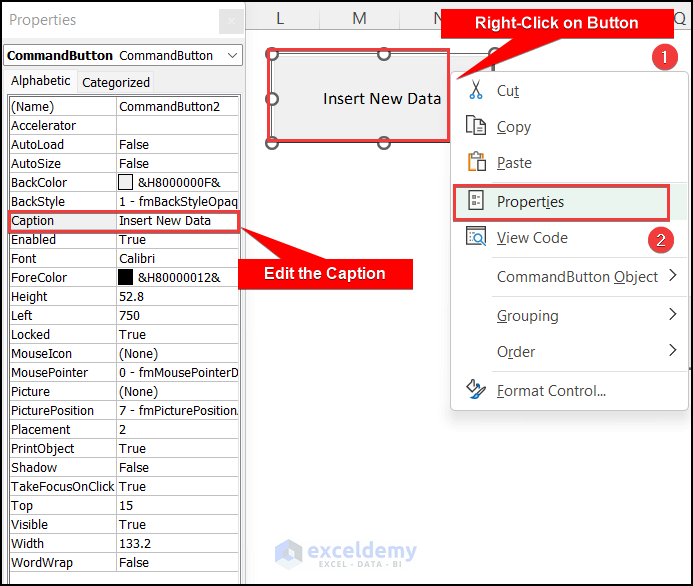Click the empty Accelerator value field
The image size is (693, 586).
coord(178,126)
